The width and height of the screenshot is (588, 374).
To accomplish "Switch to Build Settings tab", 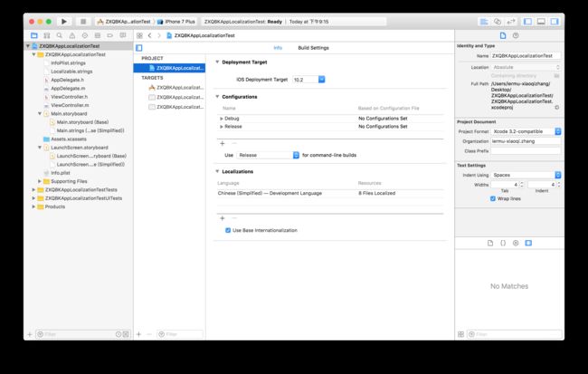I will coord(313,48).
